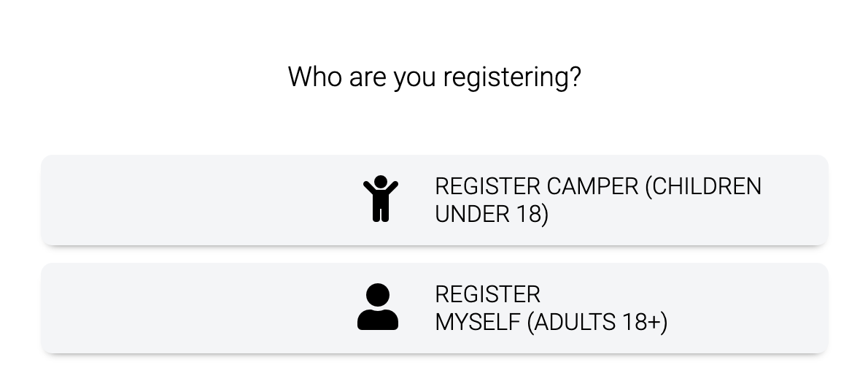Choose the user icon for adult registration

click(x=378, y=307)
